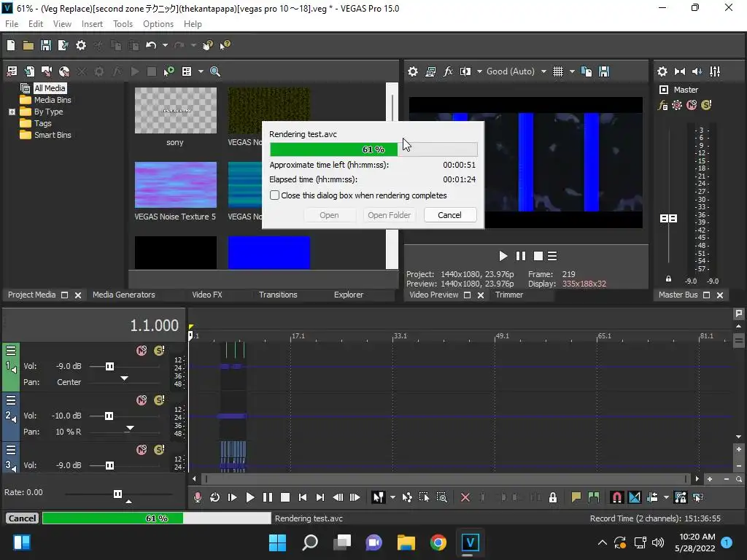Solo audio track 1
This screenshot has width=747, height=560.
[x=159, y=351]
